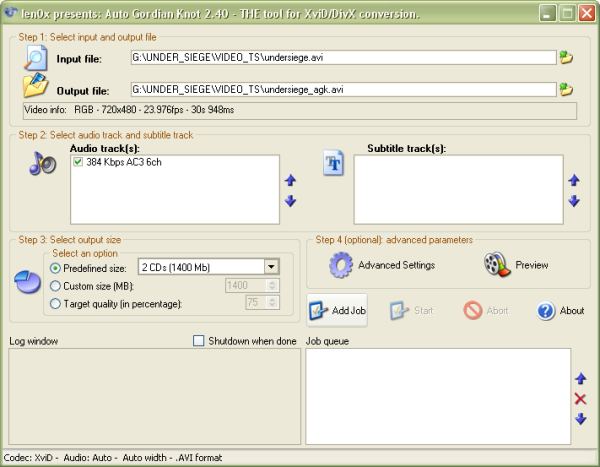Click the "Audio track(s):" label

tap(105, 148)
